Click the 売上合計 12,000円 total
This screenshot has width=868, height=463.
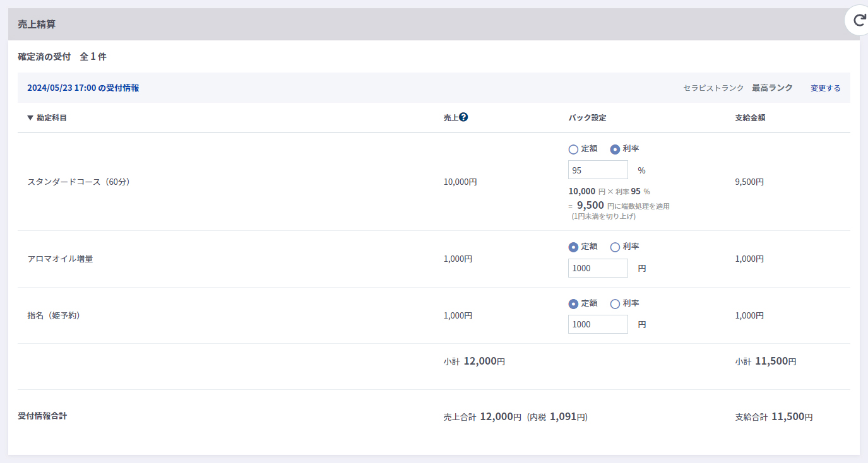point(482,417)
